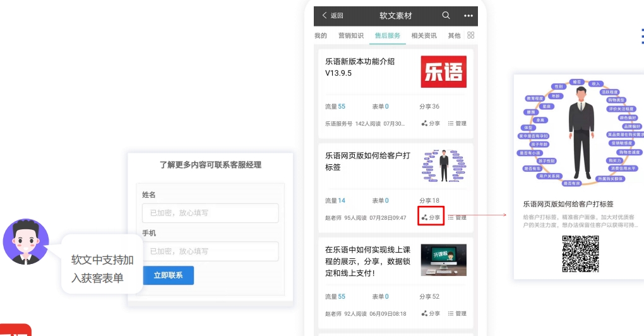The width and height of the screenshot is (644, 336).
Task: Click the share card title 乐语网页版如何给客户打标签
Action: tap(568, 204)
